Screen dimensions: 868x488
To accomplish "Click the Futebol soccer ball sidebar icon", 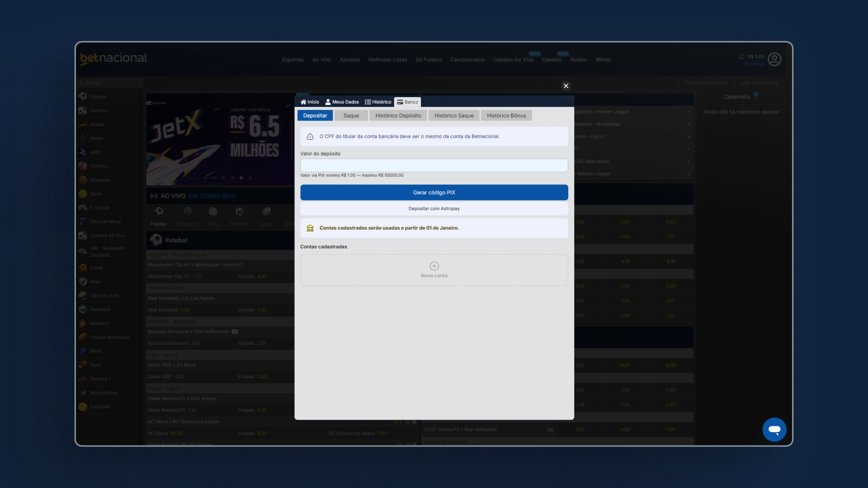I will tap(83, 96).
